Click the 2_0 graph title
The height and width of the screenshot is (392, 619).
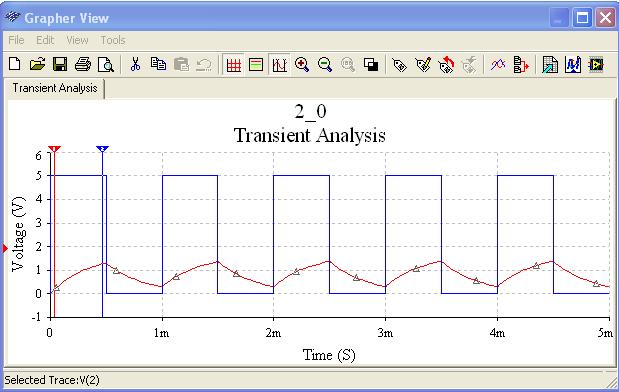(x=310, y=112)
